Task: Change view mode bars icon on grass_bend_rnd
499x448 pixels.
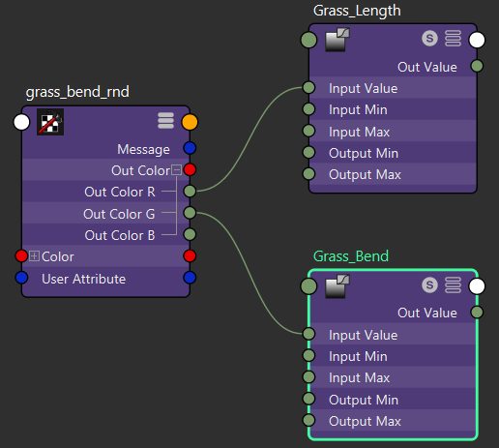Action: [x=165, y=121]
